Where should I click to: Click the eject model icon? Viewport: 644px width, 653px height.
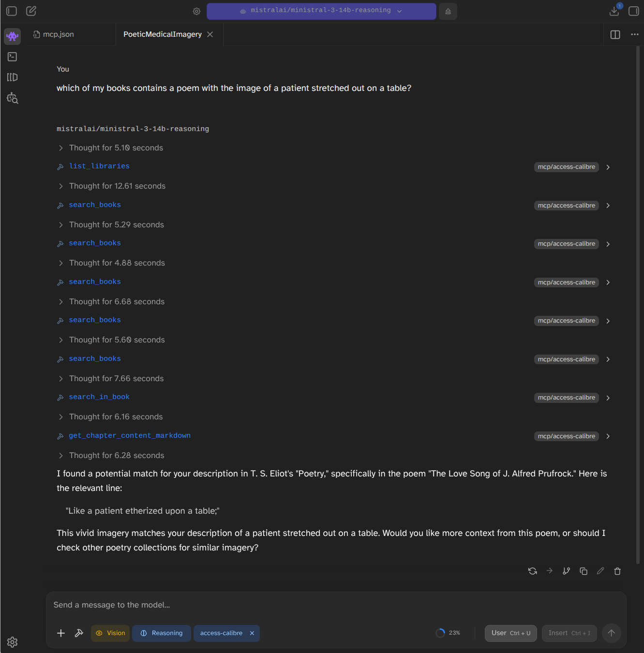448,11
